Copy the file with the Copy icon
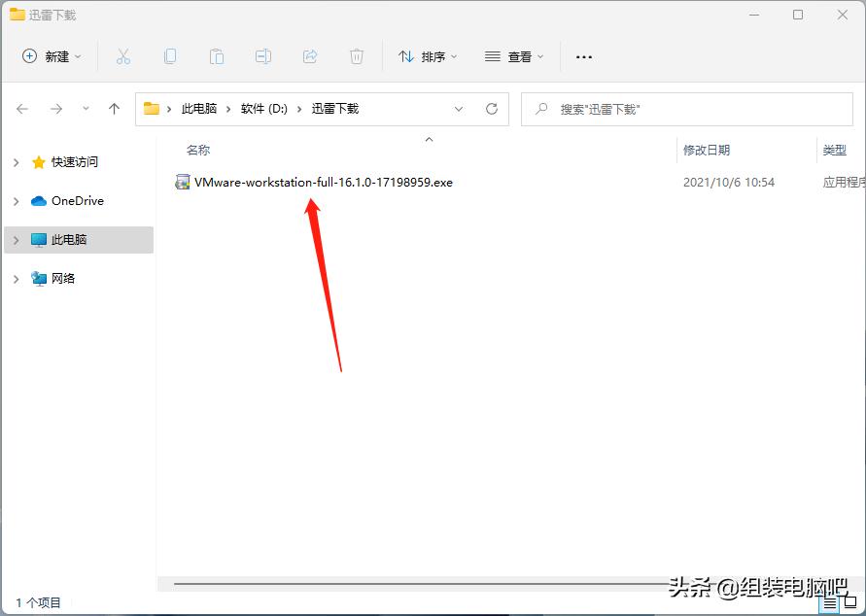 pyautogui.click(x=170, y=56)
